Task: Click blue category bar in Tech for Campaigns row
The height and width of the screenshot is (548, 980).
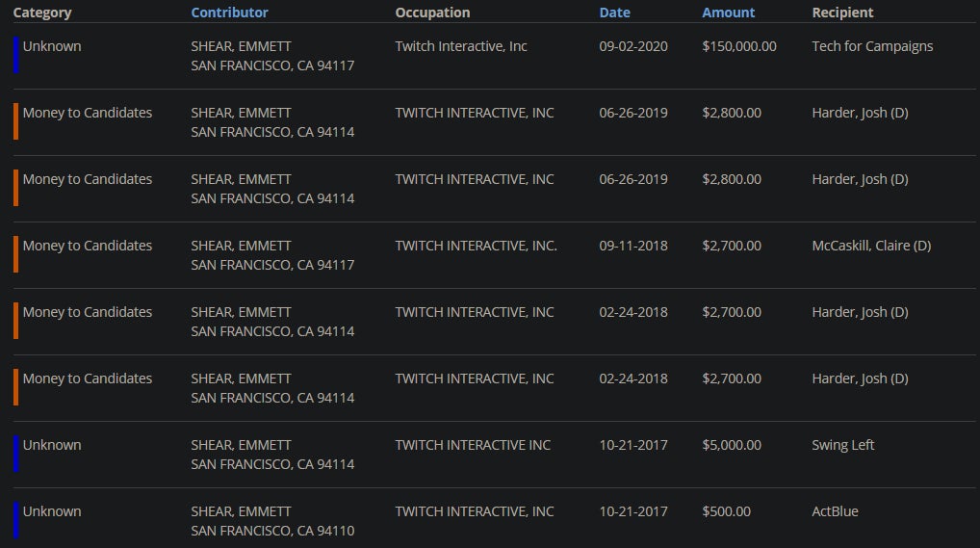Action: (15, 55)
